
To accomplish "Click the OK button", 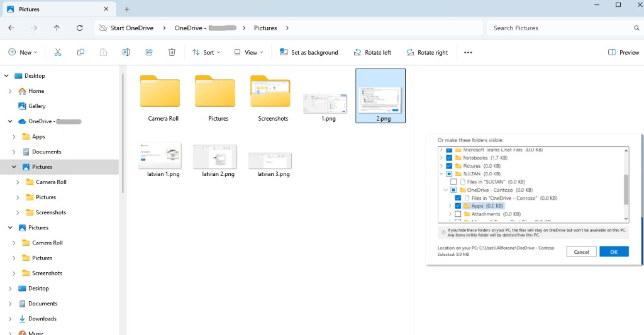I will pyautogui.click(x=614, y=251).
